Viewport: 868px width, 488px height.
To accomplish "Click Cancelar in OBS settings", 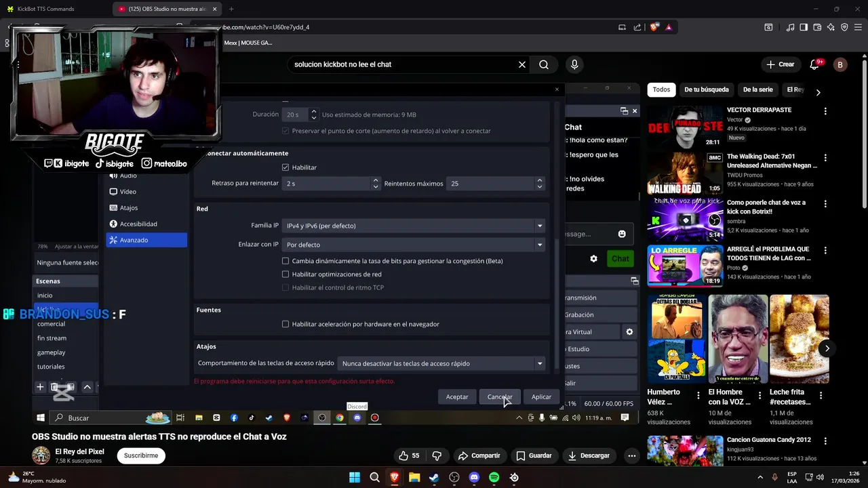I will pos(500,396).
